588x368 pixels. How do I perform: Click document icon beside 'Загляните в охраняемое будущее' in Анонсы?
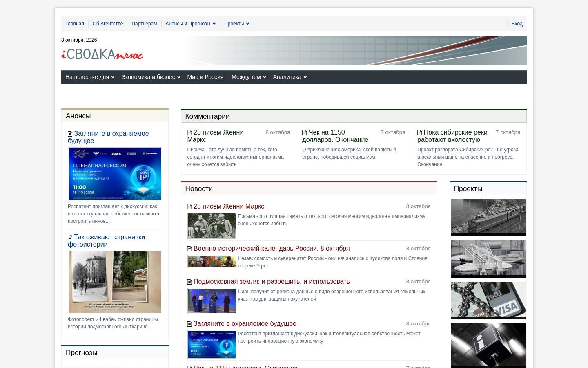tap(70, 134)
